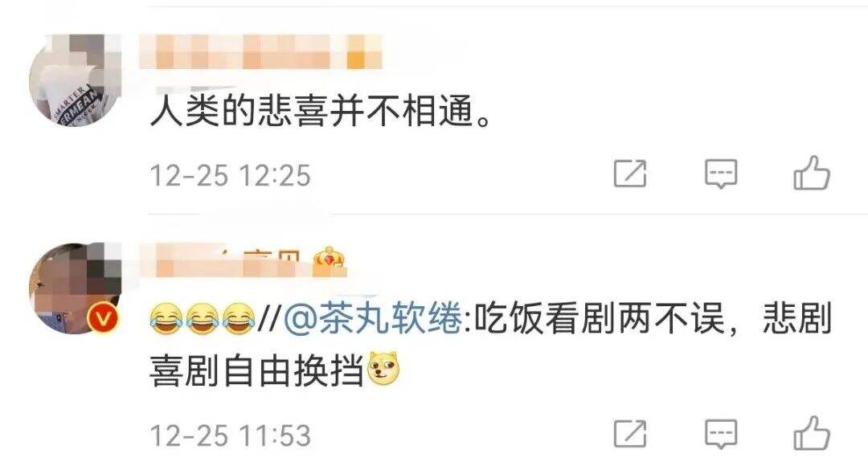
Task: Open the first commenter's white t-shirt avatar
Action: 75,81
